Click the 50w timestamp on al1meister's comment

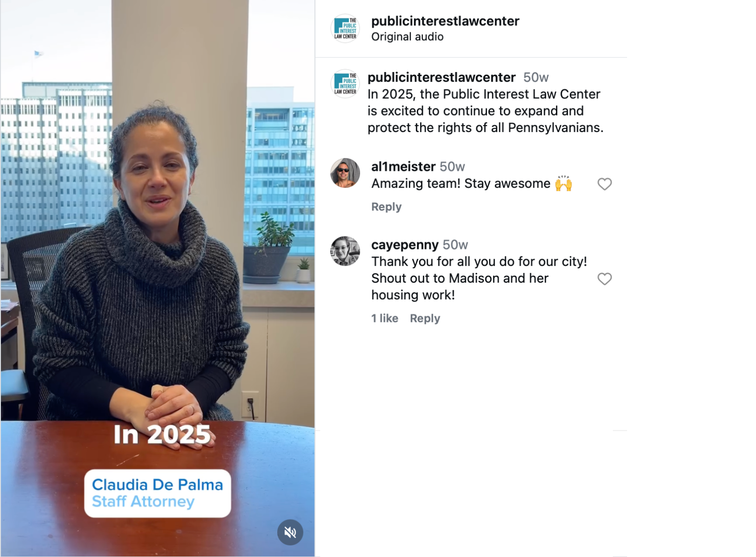452,166
